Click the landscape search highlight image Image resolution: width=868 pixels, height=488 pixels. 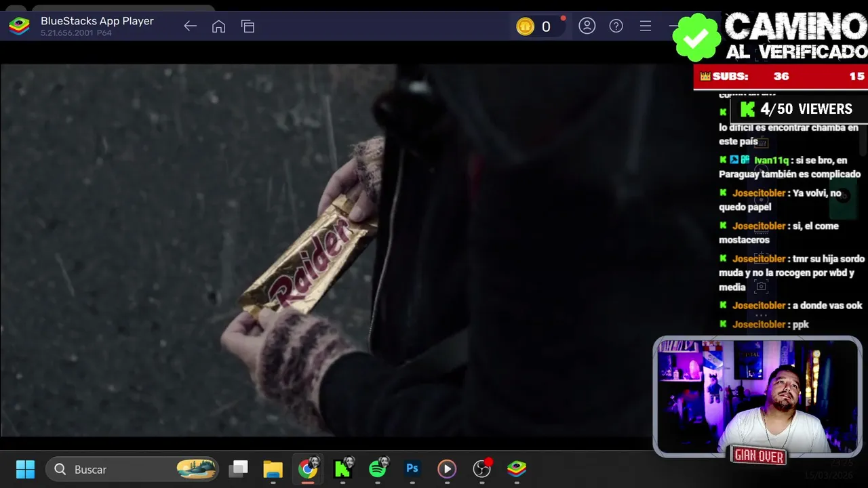[x=196, y=469]
